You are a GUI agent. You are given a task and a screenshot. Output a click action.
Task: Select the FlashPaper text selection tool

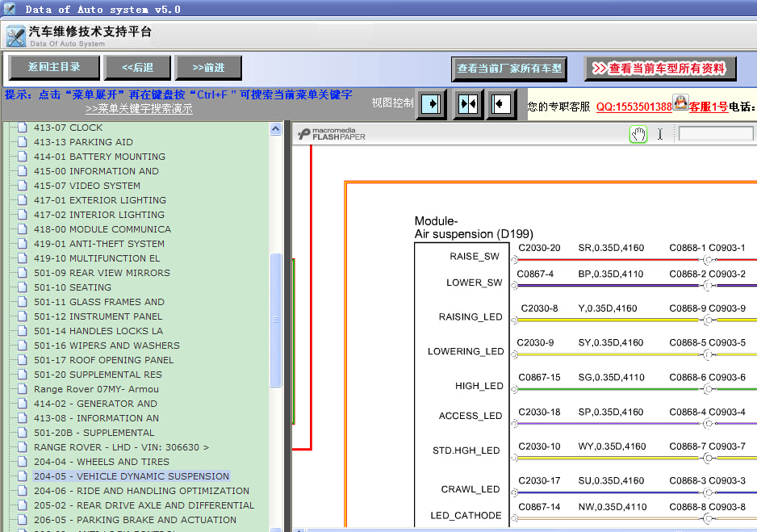pyautogui.click(x=660, y=134)
